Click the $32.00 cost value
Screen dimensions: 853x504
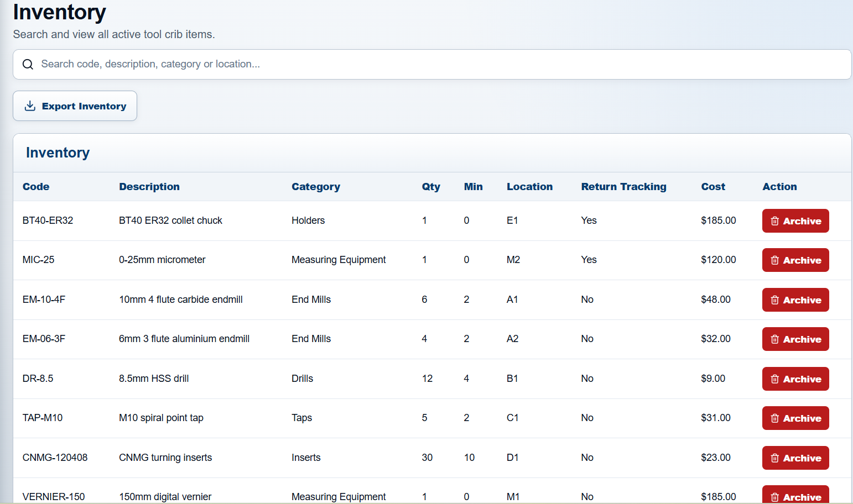point(715,339)
